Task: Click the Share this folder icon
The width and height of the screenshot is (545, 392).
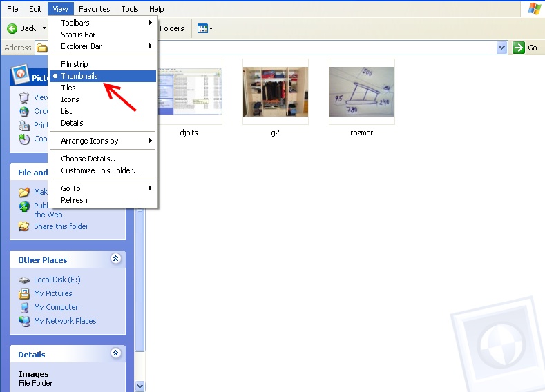Action: pyautogui.click(x=24, y=226)
